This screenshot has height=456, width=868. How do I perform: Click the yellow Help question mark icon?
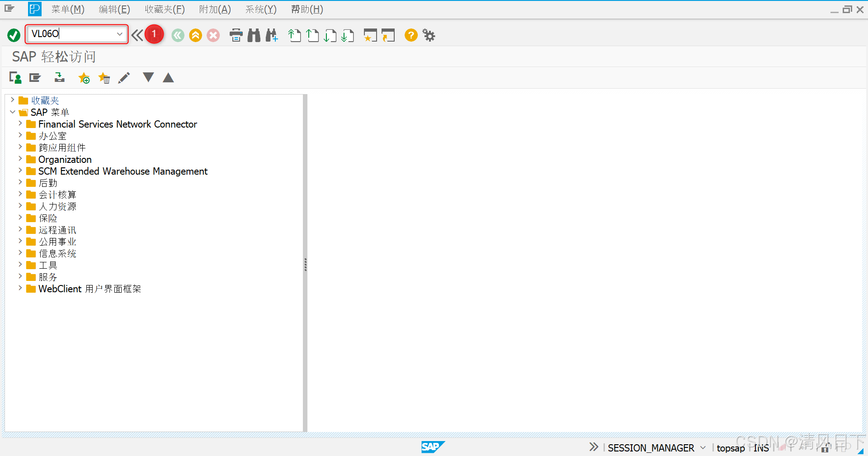411,35
